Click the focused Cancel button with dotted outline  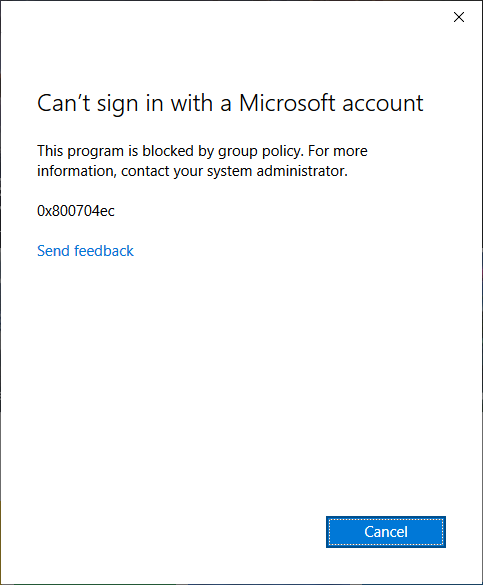click(x=386, y=532)
